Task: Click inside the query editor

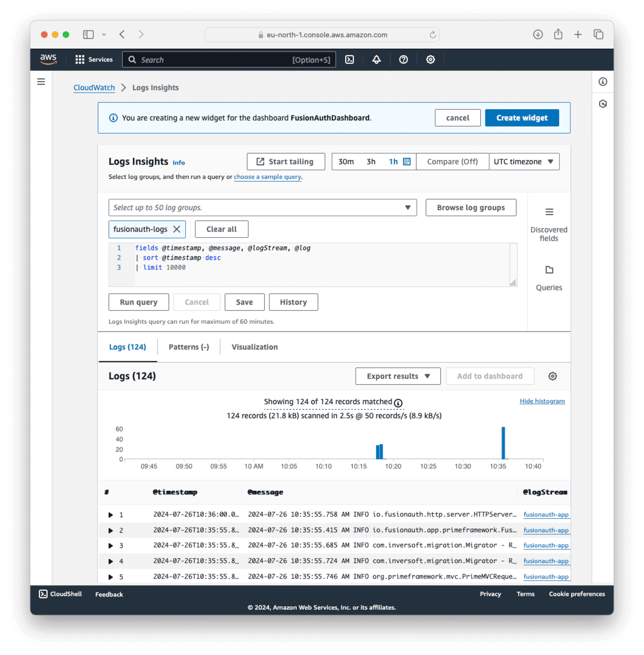Action: pos(312,265)
